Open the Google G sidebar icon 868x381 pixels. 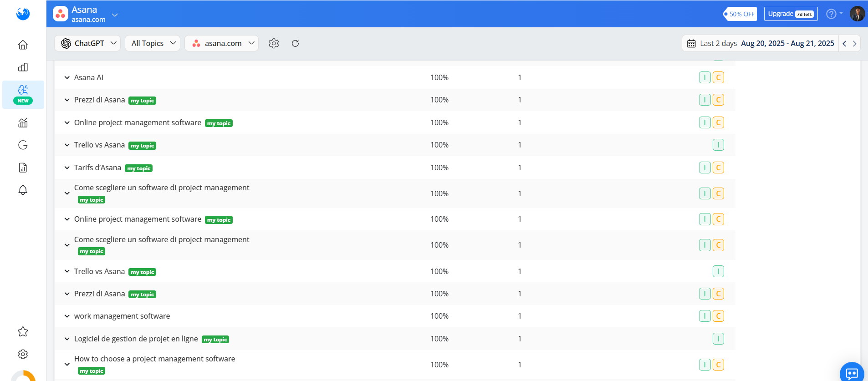[x=23, y=145]
